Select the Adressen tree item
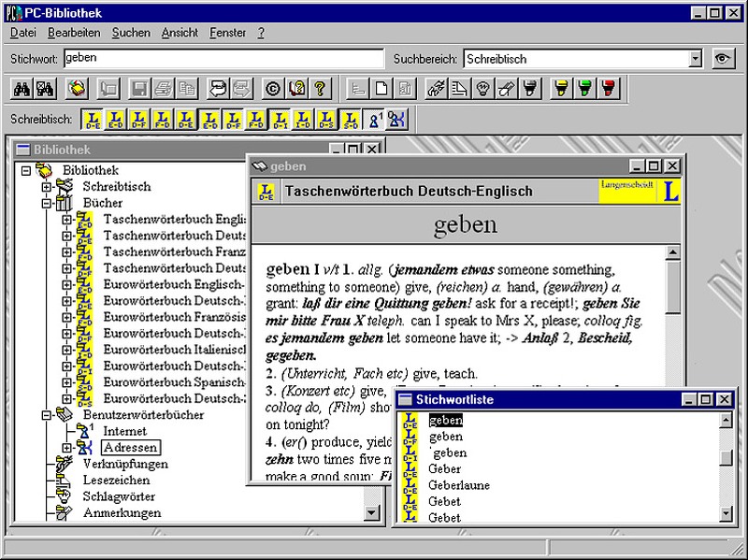Image resolution: width=748 pixels, height=560 pixels. (130, 448)
